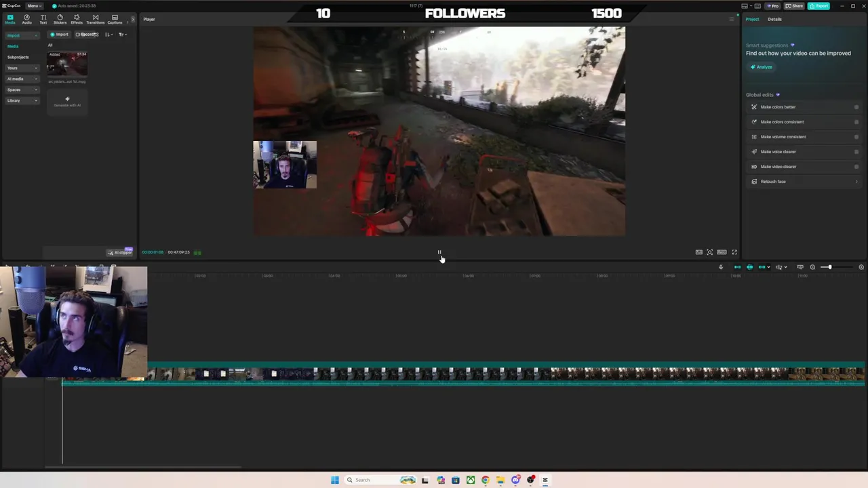This screenshot has width=868, height=488.
Task: Open the AI clipper tool
Action: pyautogui.click(x=121, y=252)
